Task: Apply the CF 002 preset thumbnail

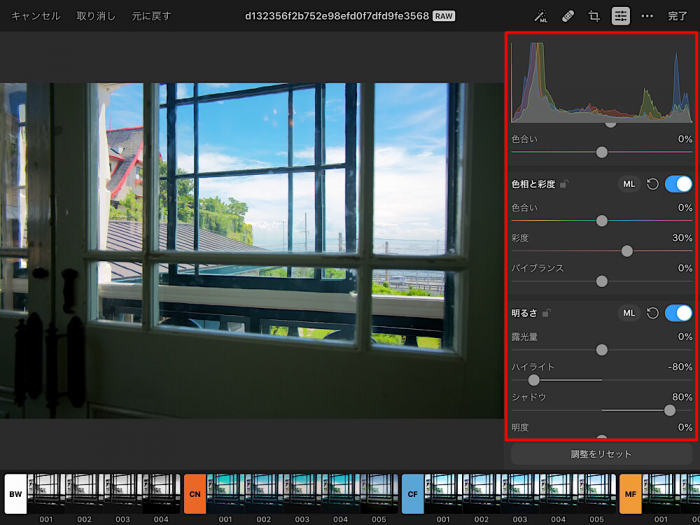Action: [482, 494]
